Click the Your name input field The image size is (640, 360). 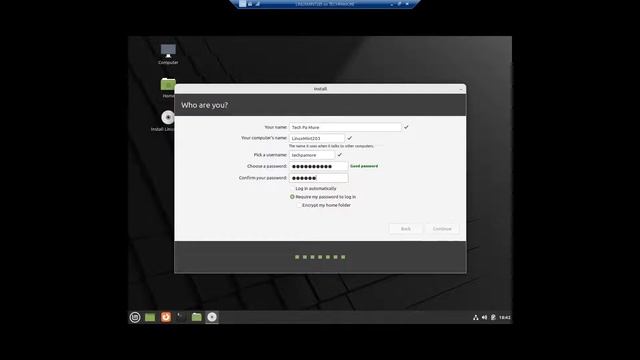[345, 127]
